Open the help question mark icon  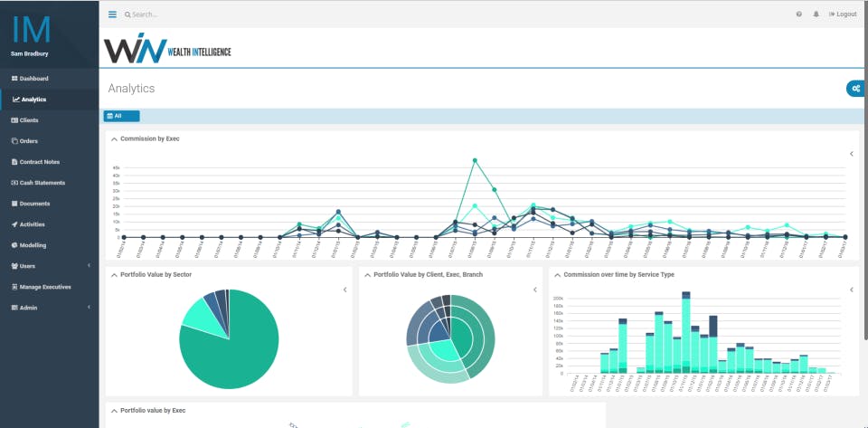(798, 14)
